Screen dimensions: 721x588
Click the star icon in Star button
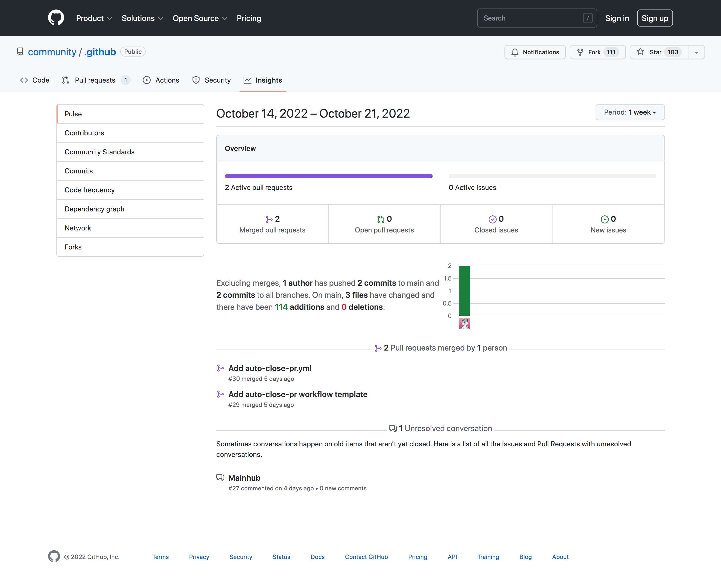[640, 52]
